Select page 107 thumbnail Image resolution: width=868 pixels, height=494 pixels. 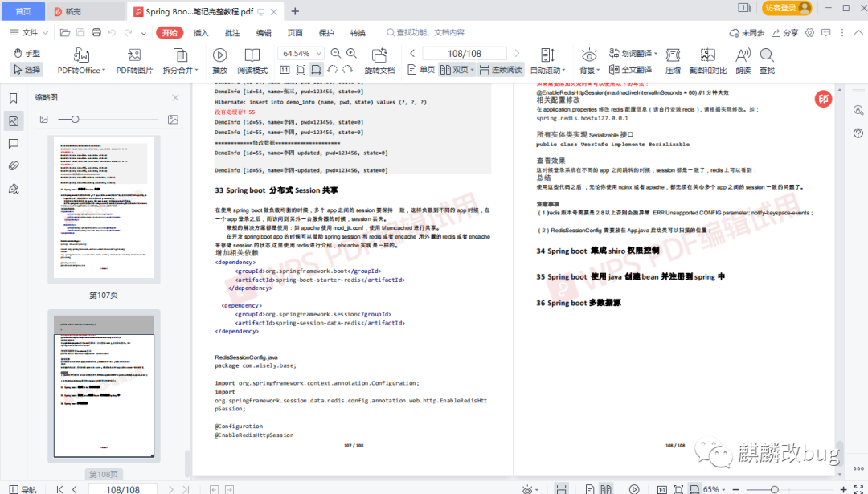click(104, 210)
